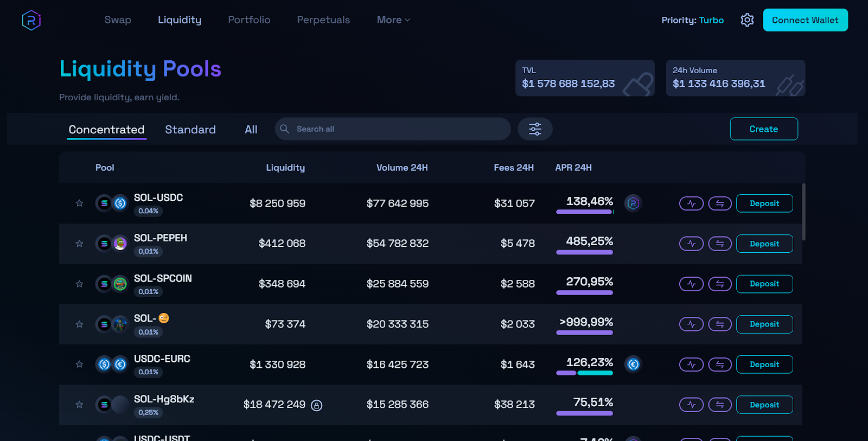The image size is (868, 441).
Task: Expand the More menu
Action: [x=393, y=20]
